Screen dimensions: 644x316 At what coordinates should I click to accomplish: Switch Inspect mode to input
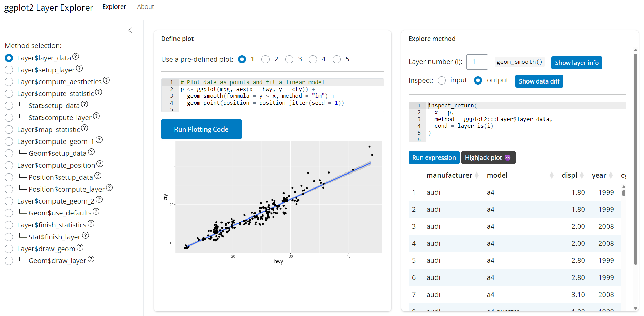click(x=442, y=80)
